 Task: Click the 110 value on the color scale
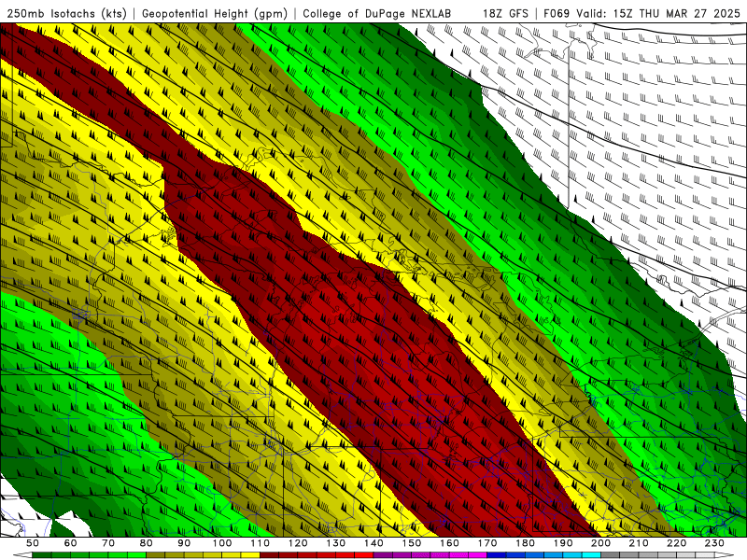261,543
